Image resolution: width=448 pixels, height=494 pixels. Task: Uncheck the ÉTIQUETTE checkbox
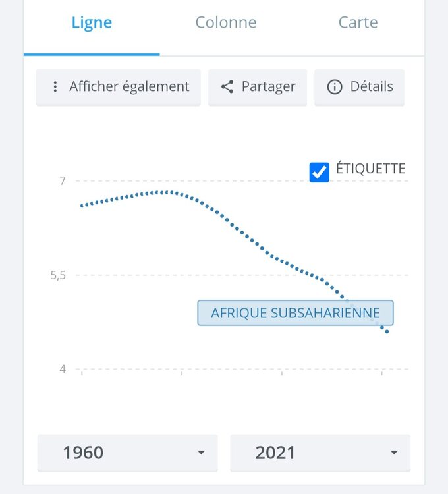pos(320,172)
